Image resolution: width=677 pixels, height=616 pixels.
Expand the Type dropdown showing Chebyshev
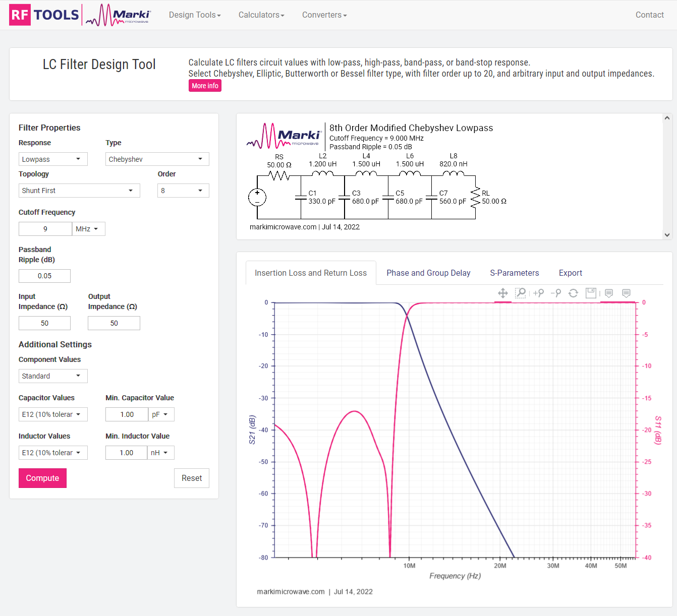coord(157,159)
